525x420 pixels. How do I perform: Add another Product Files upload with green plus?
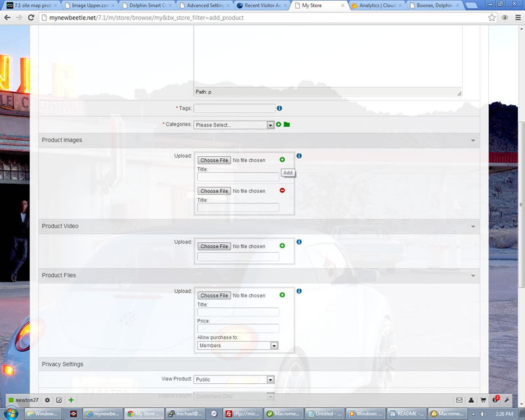click(282, 295)
